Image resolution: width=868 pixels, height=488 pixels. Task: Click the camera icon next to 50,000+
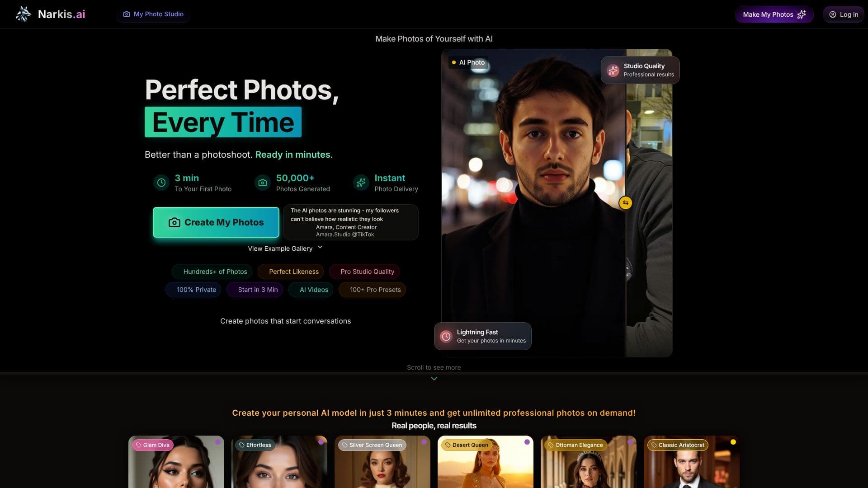(x=263, y=183)
